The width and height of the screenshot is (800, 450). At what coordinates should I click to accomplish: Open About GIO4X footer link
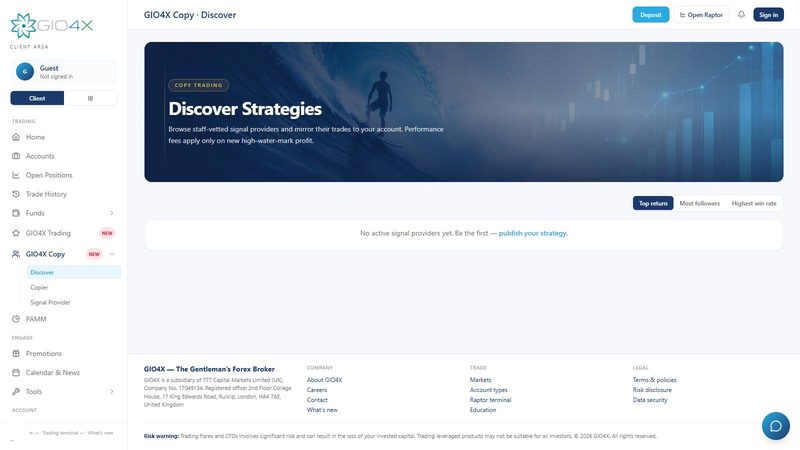(324, 380)
